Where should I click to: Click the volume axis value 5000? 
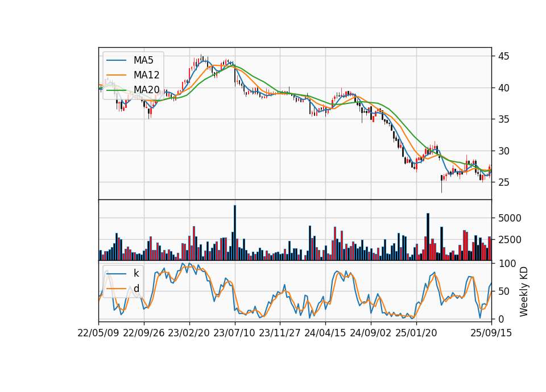pos(510,218)
